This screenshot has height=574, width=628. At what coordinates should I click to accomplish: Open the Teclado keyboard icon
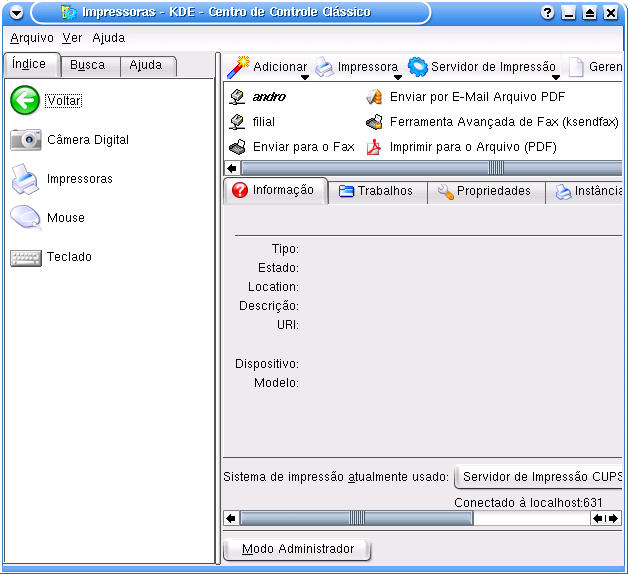[26, 258]
